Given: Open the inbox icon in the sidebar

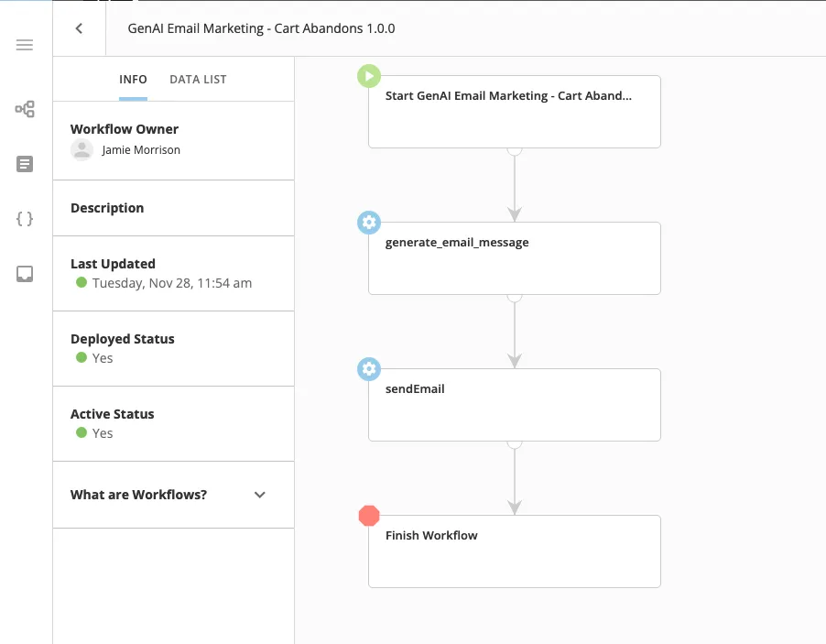Looking at the screenshot, I should click(x=25, y=274).
